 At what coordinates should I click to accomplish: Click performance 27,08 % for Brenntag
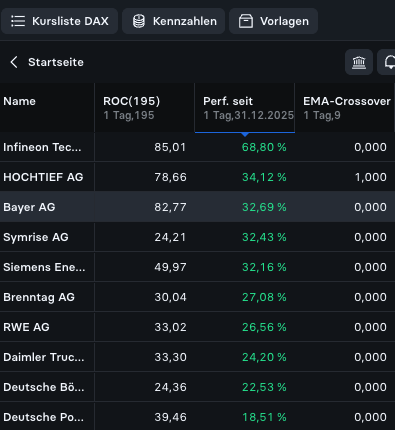tap(264, 297)
